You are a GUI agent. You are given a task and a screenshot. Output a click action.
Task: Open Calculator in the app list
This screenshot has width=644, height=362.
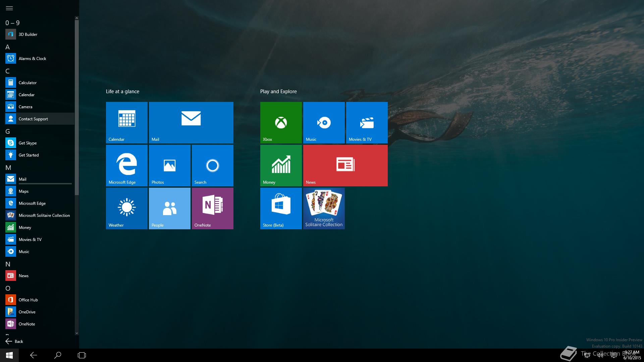coord(40,82)
